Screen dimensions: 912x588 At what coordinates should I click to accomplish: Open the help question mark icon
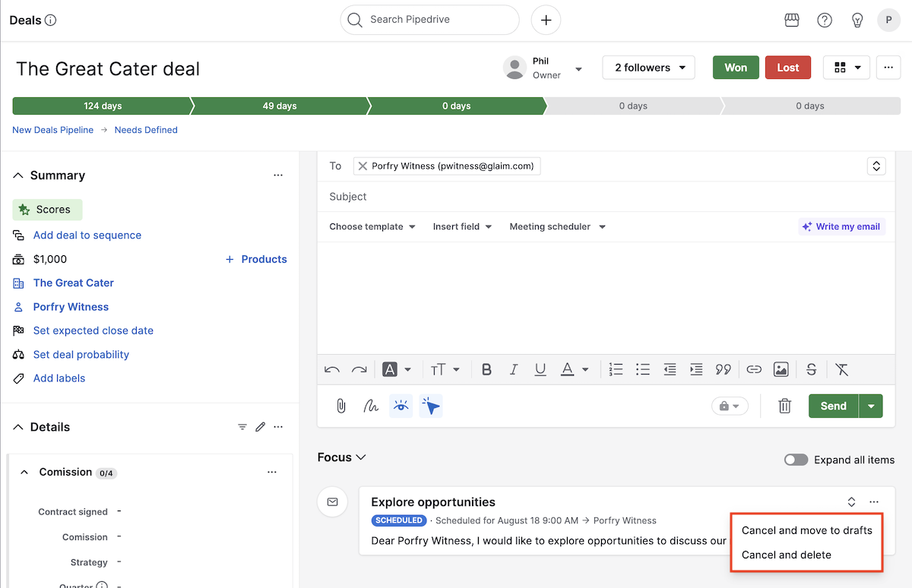(x=825, y=21)
